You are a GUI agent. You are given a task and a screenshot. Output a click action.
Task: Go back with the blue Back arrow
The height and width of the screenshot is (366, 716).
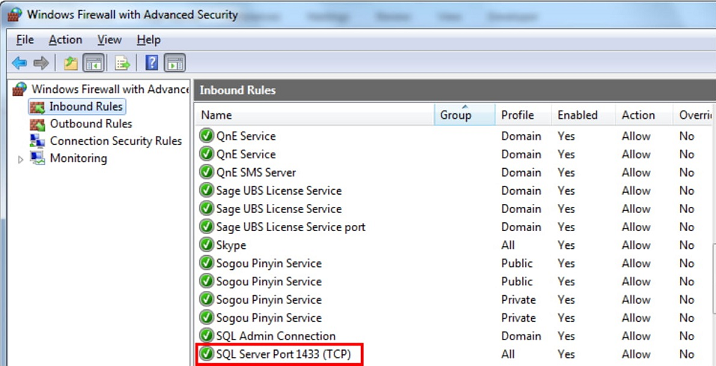pos(19,63)
